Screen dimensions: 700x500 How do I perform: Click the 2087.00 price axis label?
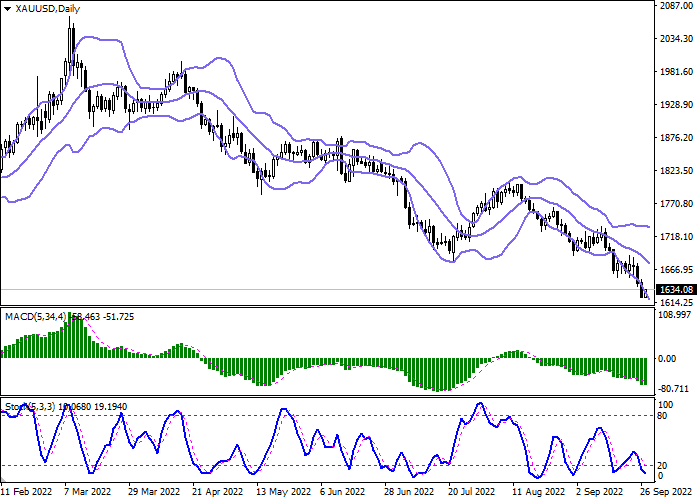(677, 7)
